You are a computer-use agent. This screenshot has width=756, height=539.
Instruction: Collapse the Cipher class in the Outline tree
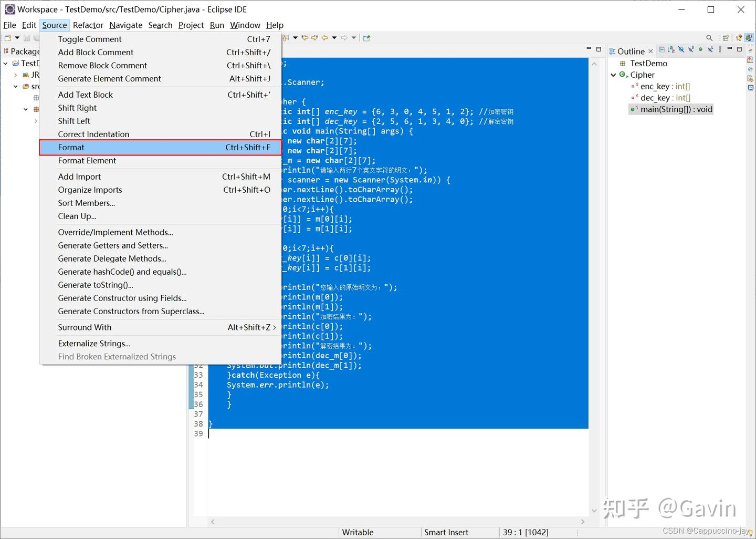coord(613,75)
